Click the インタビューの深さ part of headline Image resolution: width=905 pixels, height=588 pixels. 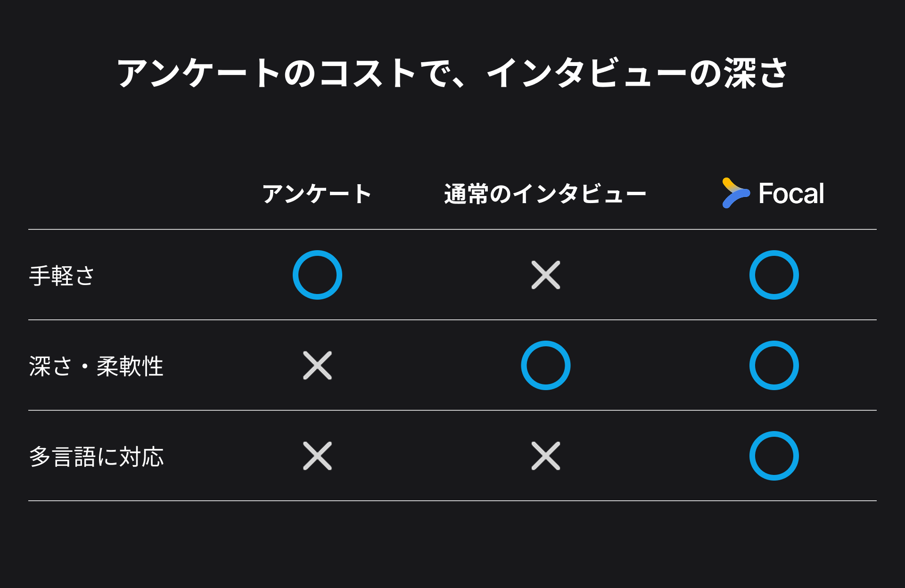637,73
